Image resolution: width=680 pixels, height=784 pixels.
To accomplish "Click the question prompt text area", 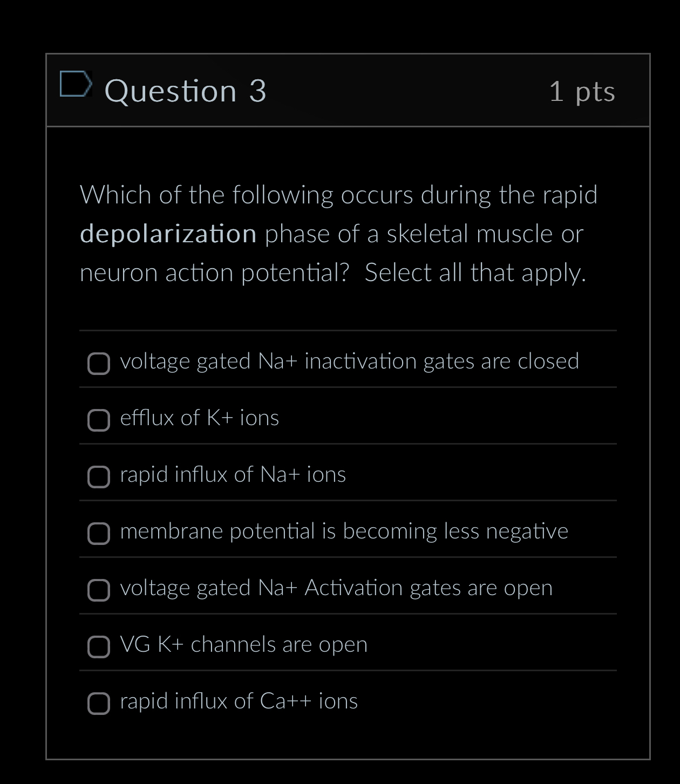I will [339, 233].
